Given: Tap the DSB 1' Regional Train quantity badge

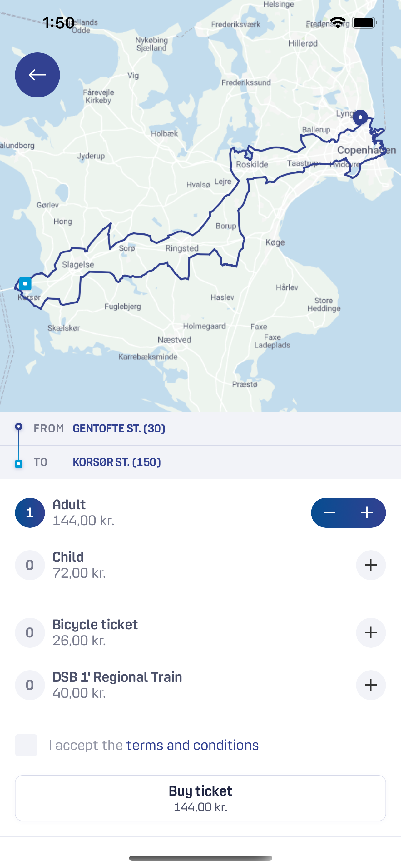Looking at the screenshot, I should (30, 685).
